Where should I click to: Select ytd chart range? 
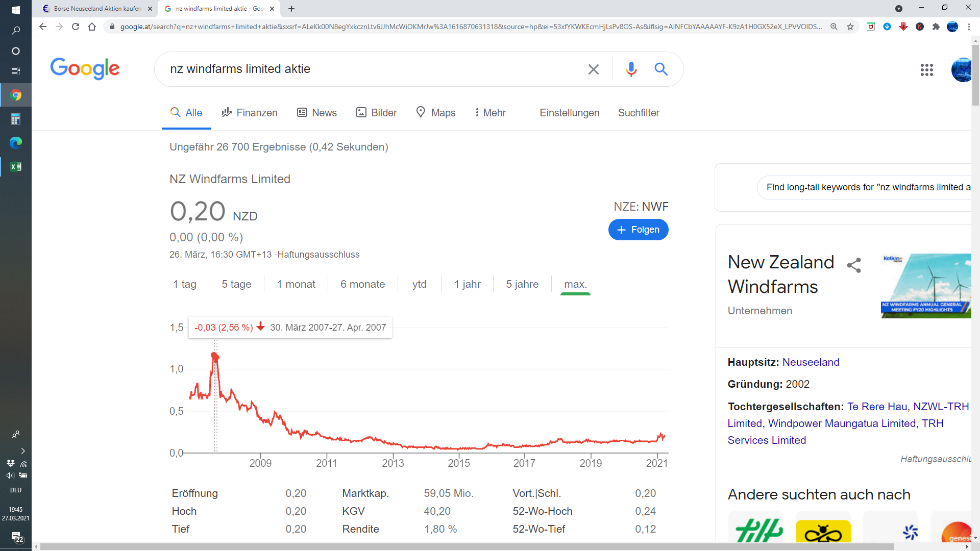419,284
